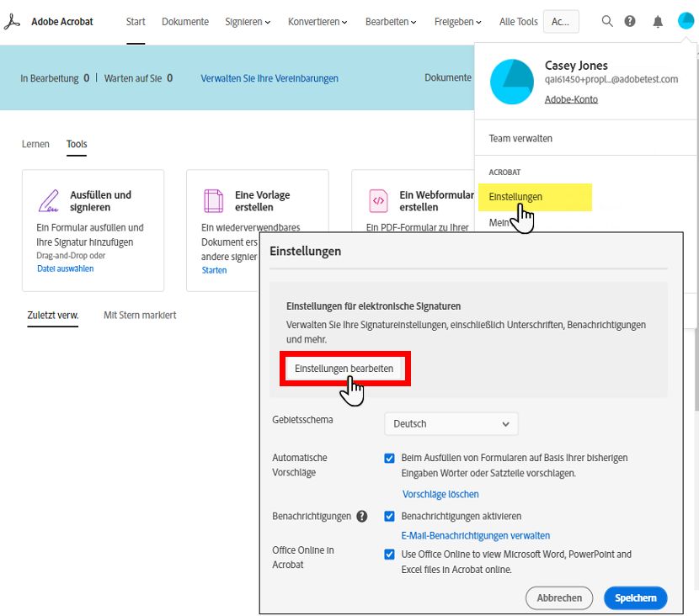Open Alle Tools in navigation
Image resolution: width=699 pixels, height=616 pixels.
click(x=519, y=22)
